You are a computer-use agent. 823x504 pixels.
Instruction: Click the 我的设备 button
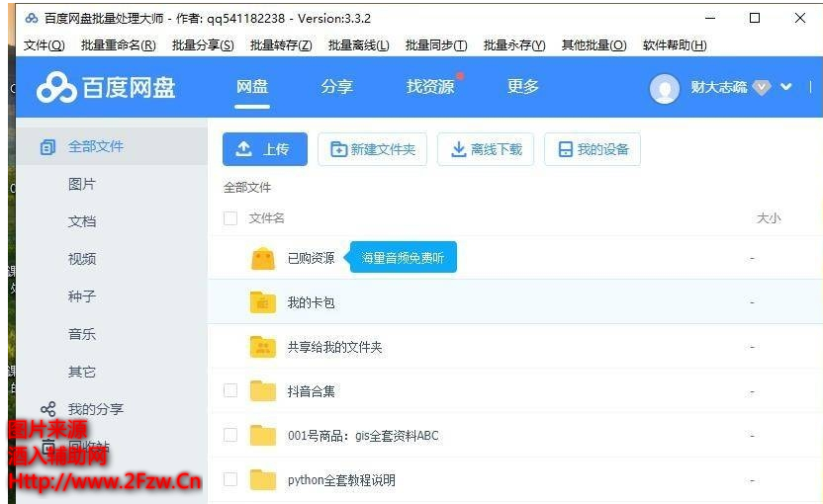click(x=593, y=149)
